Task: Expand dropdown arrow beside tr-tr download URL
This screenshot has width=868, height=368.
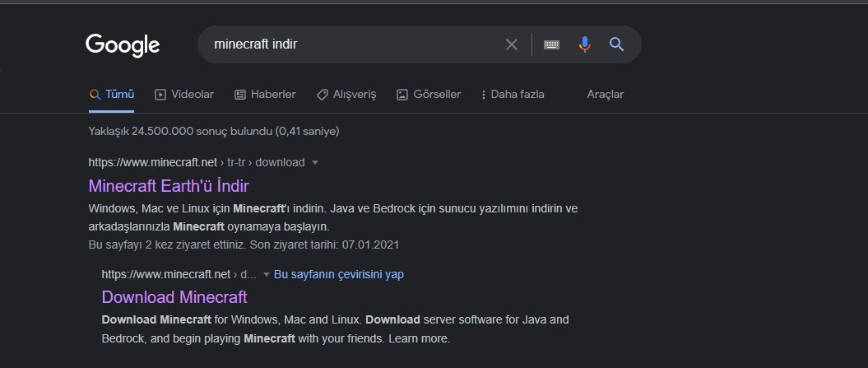Action: (x=315, y=162)
